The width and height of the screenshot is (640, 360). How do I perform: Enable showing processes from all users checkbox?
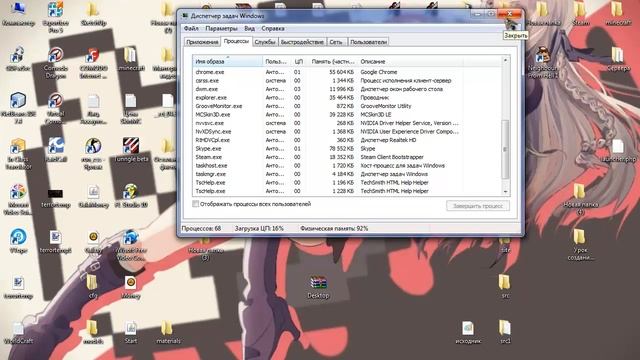pos(196,204)
